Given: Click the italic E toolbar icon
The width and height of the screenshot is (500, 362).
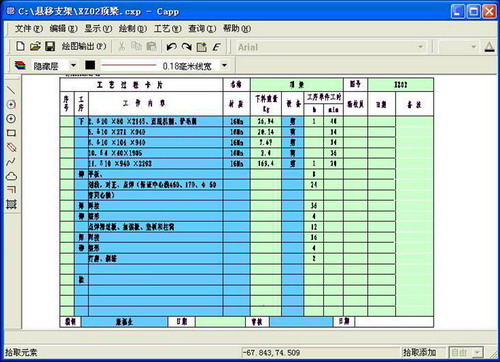Looking at the screenshot, I should (x=217, y=47).
